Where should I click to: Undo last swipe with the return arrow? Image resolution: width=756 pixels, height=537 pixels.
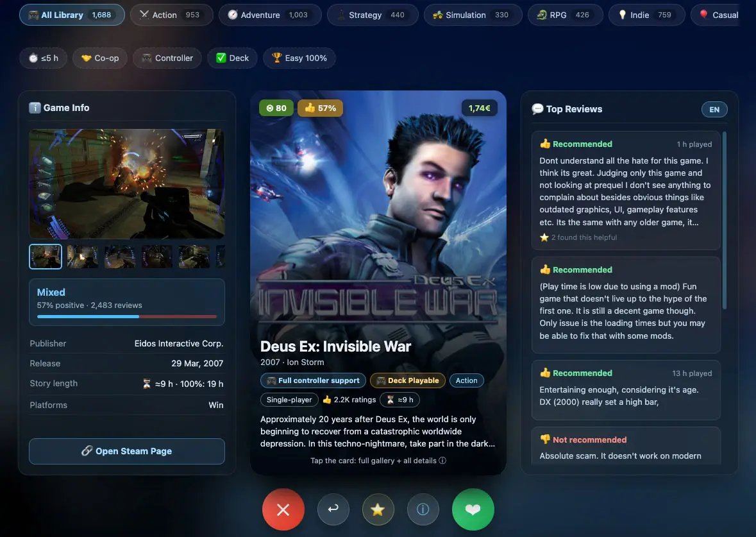click(333, 509)
